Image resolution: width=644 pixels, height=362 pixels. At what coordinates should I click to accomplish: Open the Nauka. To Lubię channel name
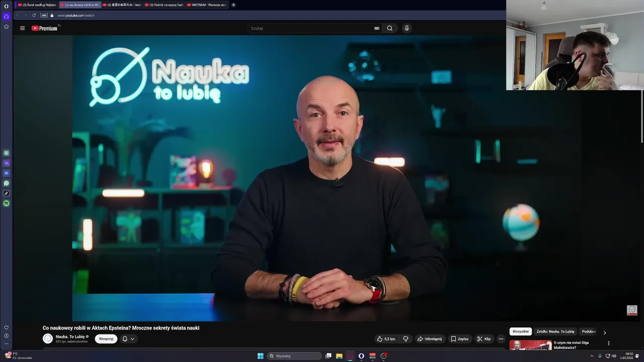coord(70,337)
